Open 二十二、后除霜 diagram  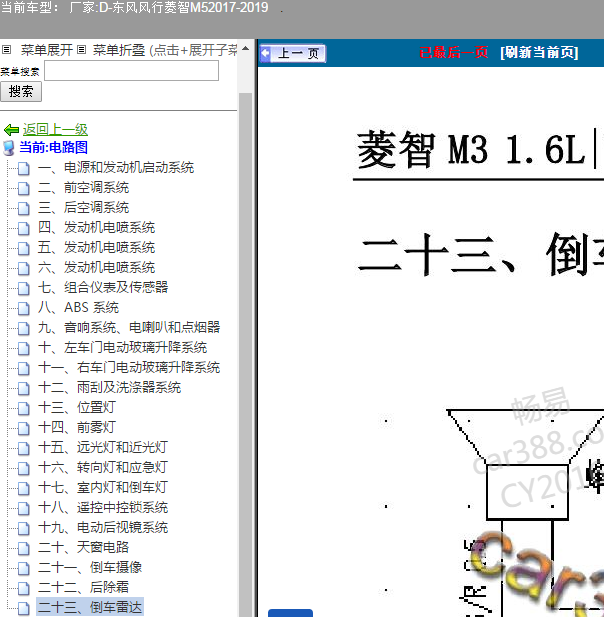[x=83, y=587]
